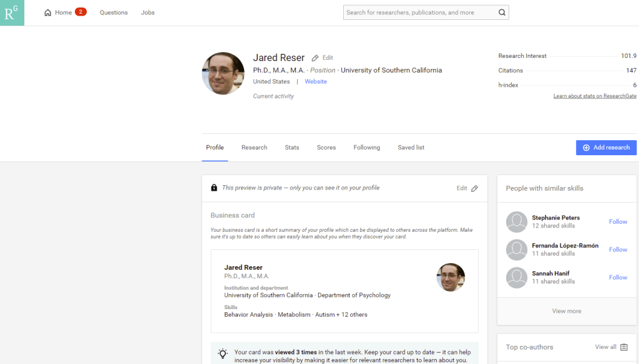Click Stephanie Peters avatar icon
The height and width of the screenshot is (364, 639).
(517, 222)
